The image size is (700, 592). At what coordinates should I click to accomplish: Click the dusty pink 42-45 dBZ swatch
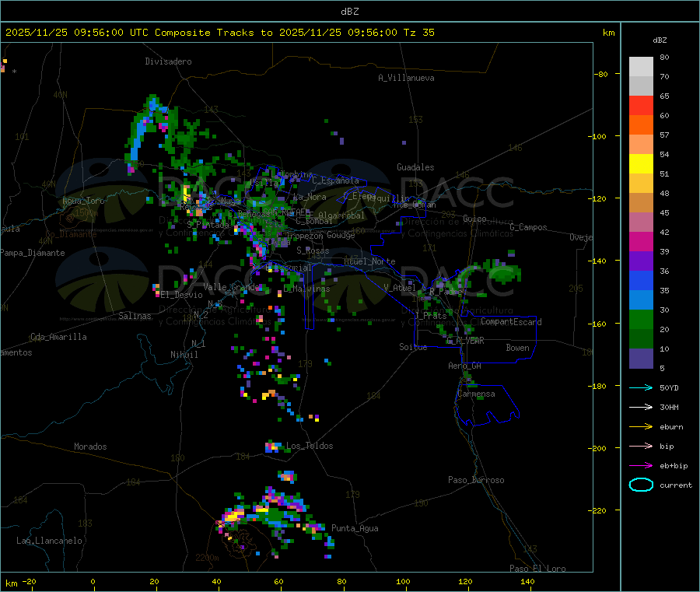tap(641, 222)
